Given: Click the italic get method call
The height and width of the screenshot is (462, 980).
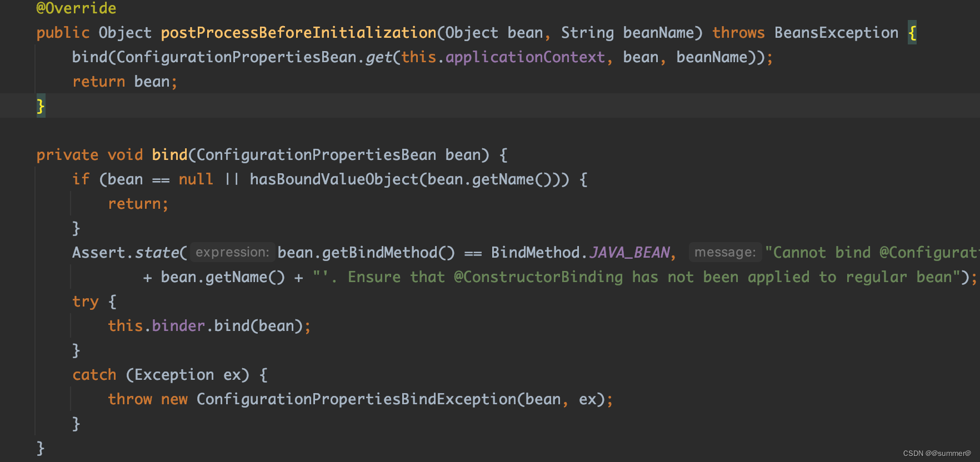Looking at the screenshot, I should click(379, 57).
